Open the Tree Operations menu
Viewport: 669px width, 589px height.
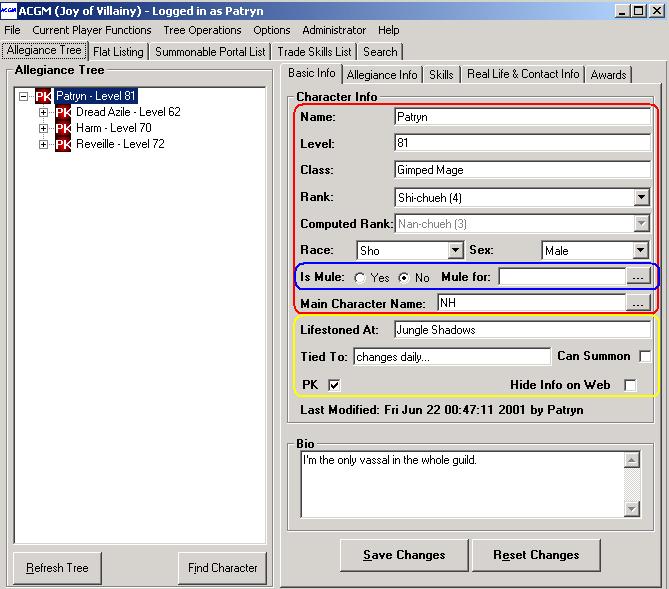tap(202, 30)
